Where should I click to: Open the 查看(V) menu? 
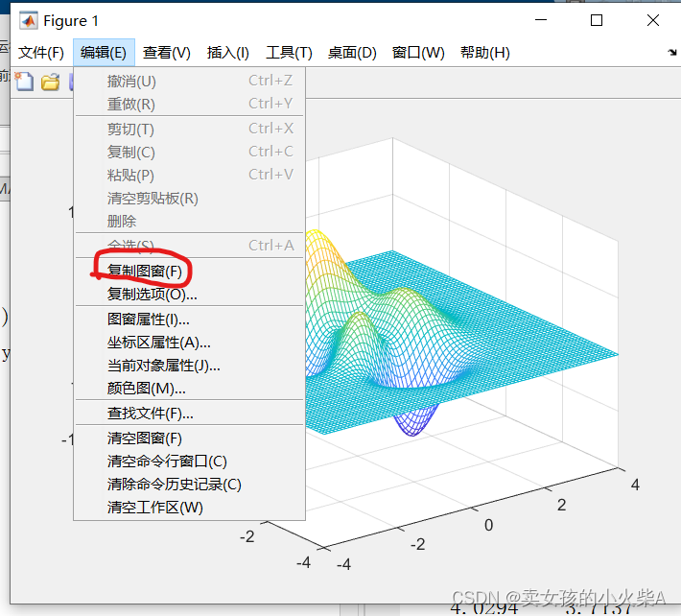tap(166, 53)
